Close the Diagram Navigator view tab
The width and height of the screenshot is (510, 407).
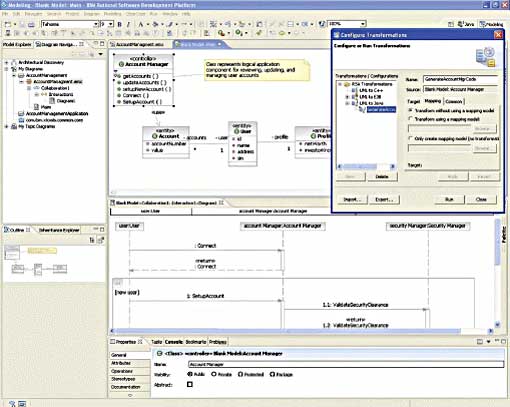[x=81, y=44]
